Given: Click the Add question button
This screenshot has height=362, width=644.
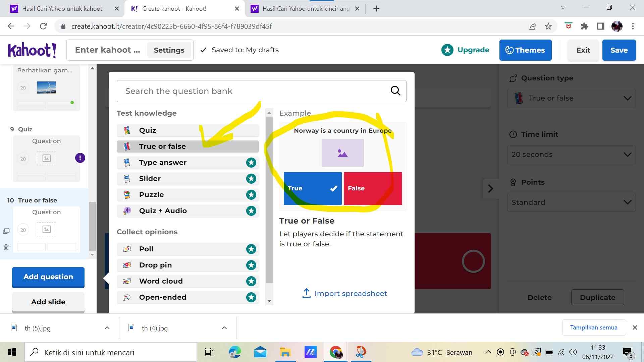Looking at the screenshot, I should (48, 277).
